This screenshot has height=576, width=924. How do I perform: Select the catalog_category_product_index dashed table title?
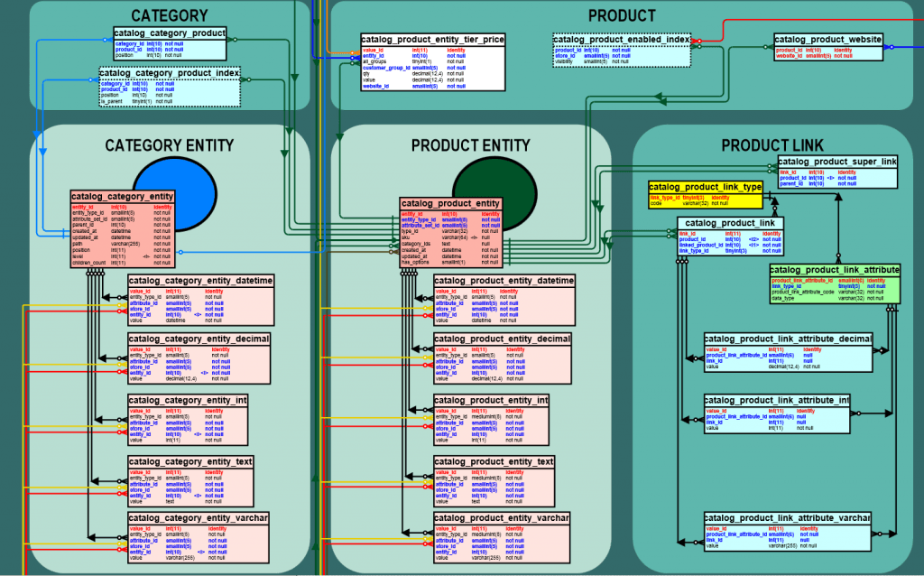pos(170,72)
